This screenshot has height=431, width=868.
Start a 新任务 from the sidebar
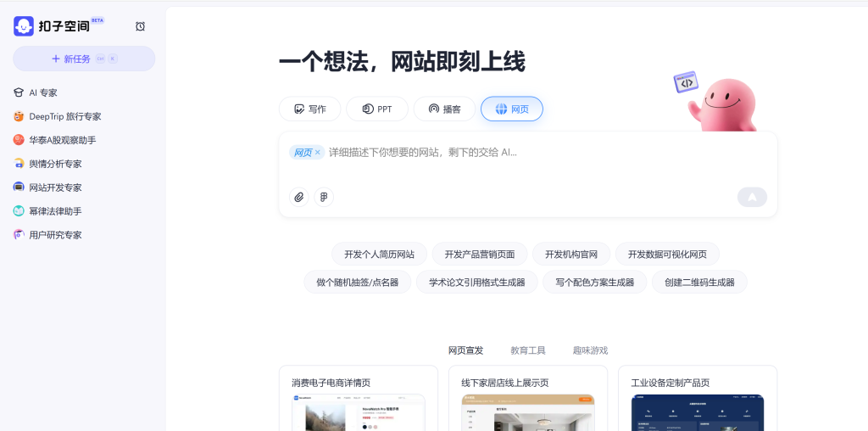point(84,59)
